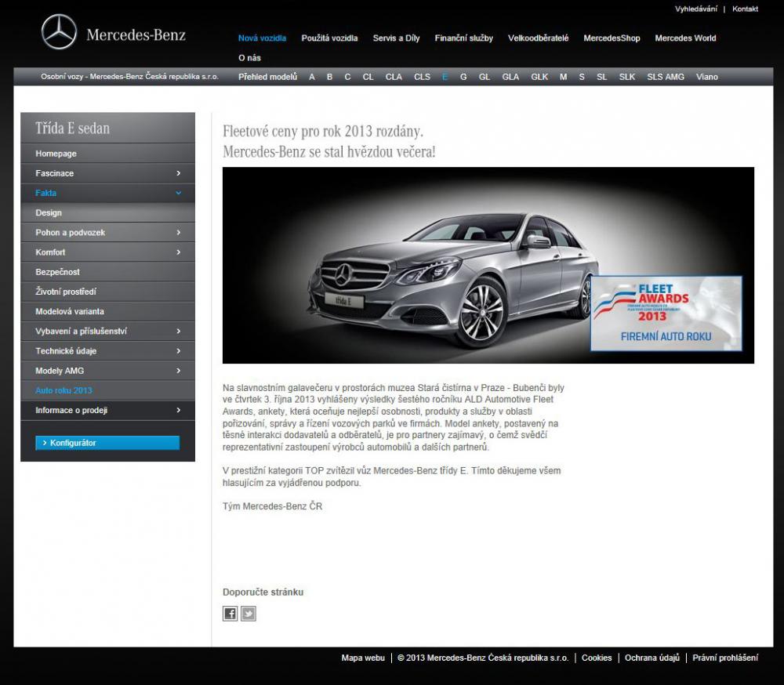This screenshot has height=685, width=784.
Task: Expand Informace o prodeji arrow
Action: coord(179,410)
